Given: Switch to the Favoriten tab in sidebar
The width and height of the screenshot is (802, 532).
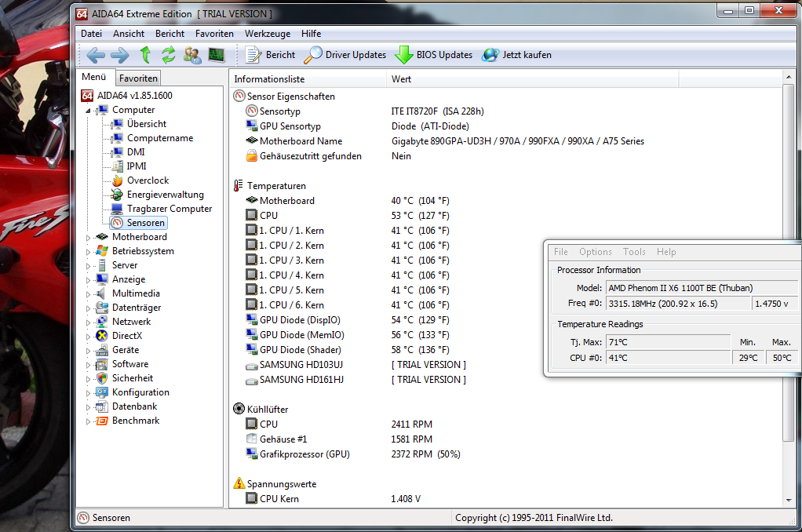Looking at the screenshot, I should (x=138, y=78).
